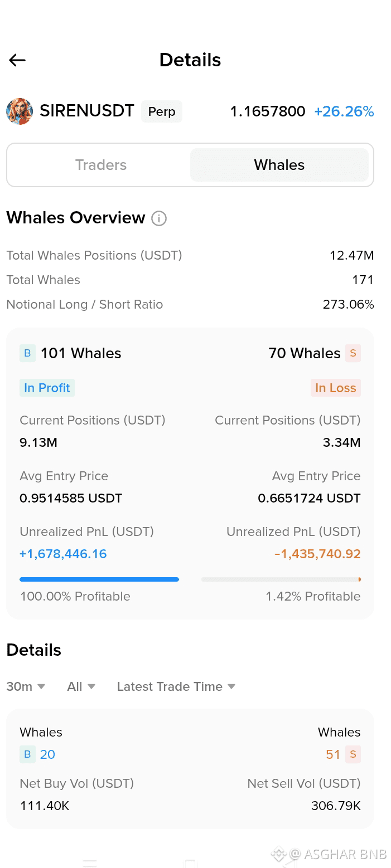Expand the All filter dropdown
The height and width of the screenshot is (868, 391).
[x=81, y=686]
